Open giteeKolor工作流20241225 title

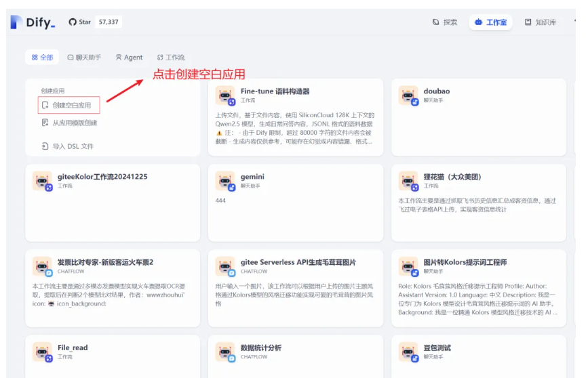pyautogui.click(x=102, y=177)
